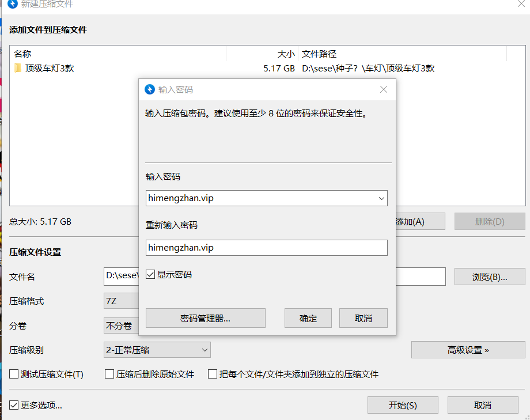Confirm the password with 确定

308,317
